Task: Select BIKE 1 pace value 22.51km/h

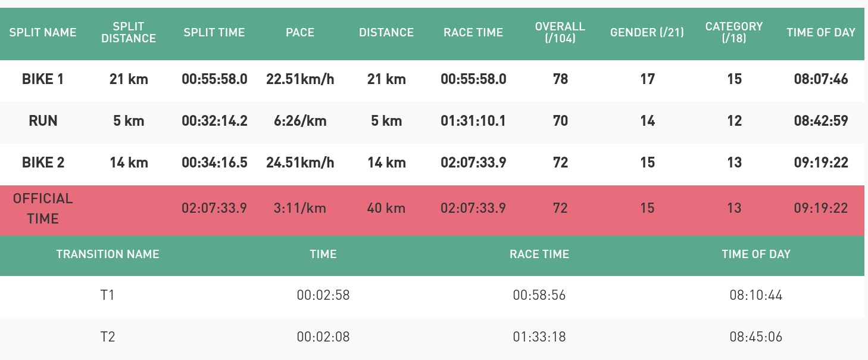Action: point(300,79)
